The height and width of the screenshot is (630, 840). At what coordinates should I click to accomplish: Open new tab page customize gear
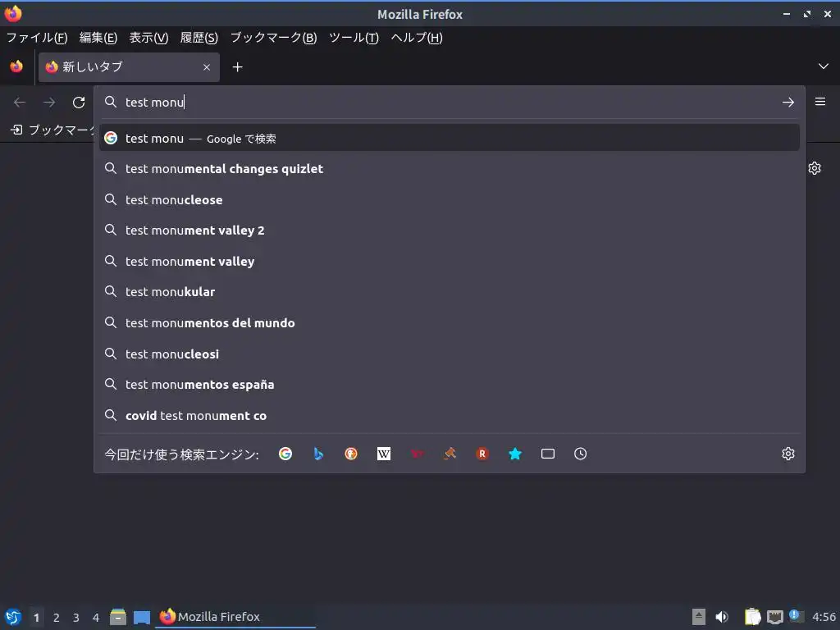(x=815, y=168)
